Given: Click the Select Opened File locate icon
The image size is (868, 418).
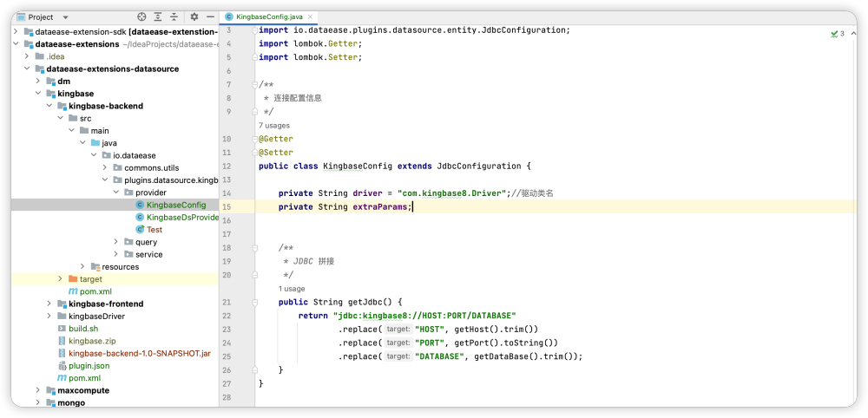Looking at the screenshot, I should 141,17.
